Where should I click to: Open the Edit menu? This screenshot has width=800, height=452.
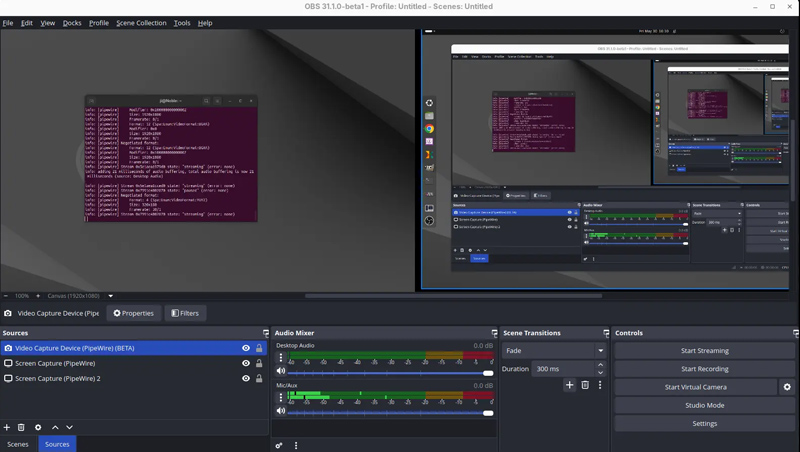tap(27, 23)
